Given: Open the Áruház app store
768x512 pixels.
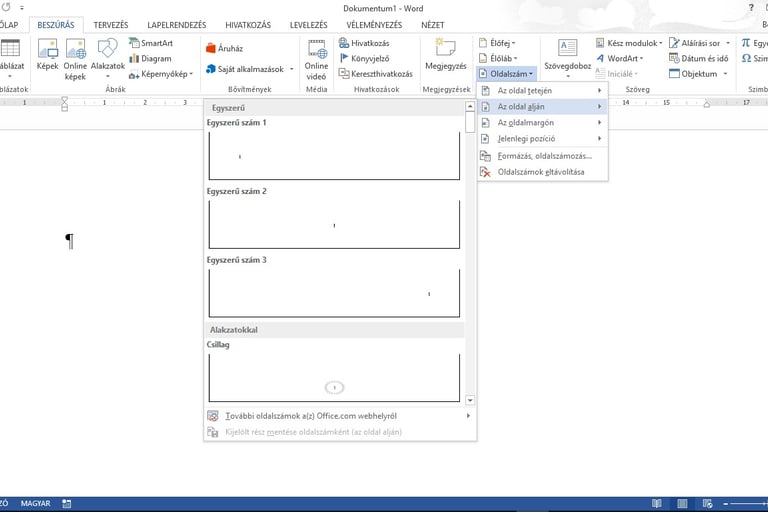Looking at the screenshot, I should (x=225, y=48).
